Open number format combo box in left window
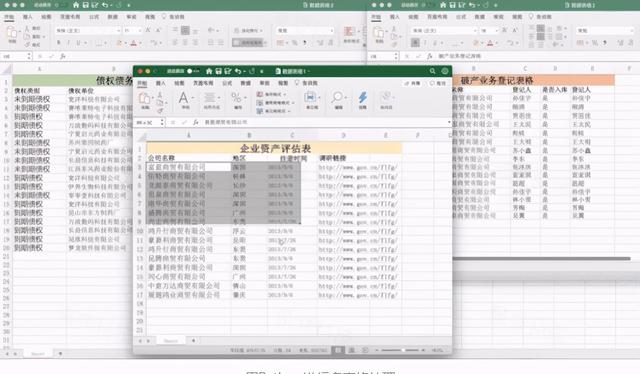The width and height of the screenshot is (640, 374). (x=305, y=31)
